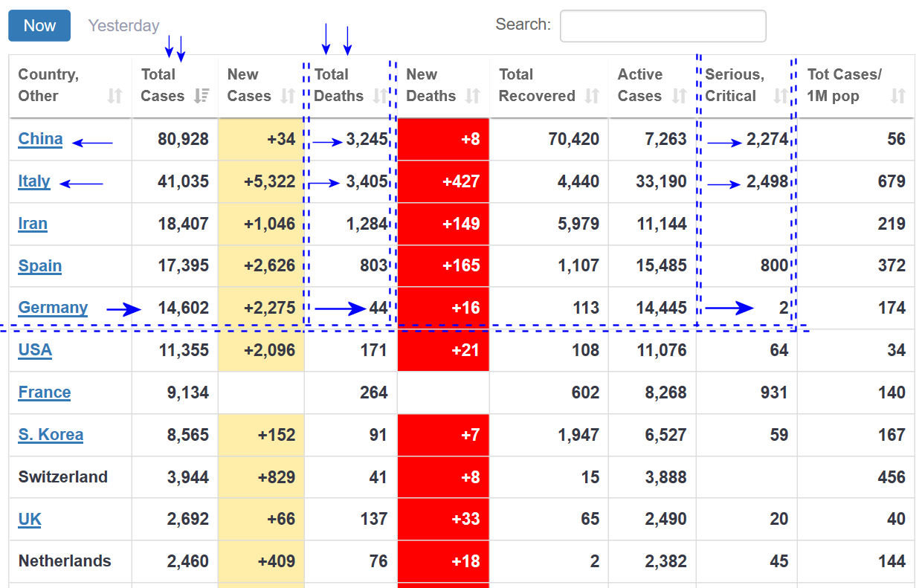Click China's total recovered value 70,420

pos(573,139)
